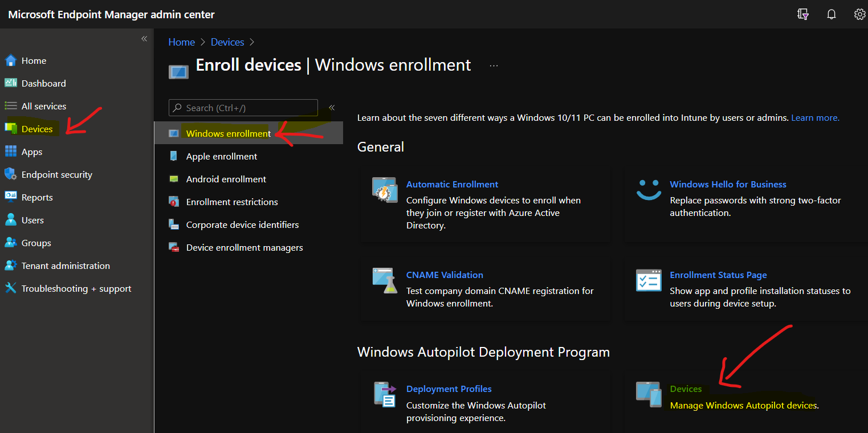Viewport: 868px width, 433px height.
Task: Open Groups using its sidebar icon
Action: coord(10,243)
